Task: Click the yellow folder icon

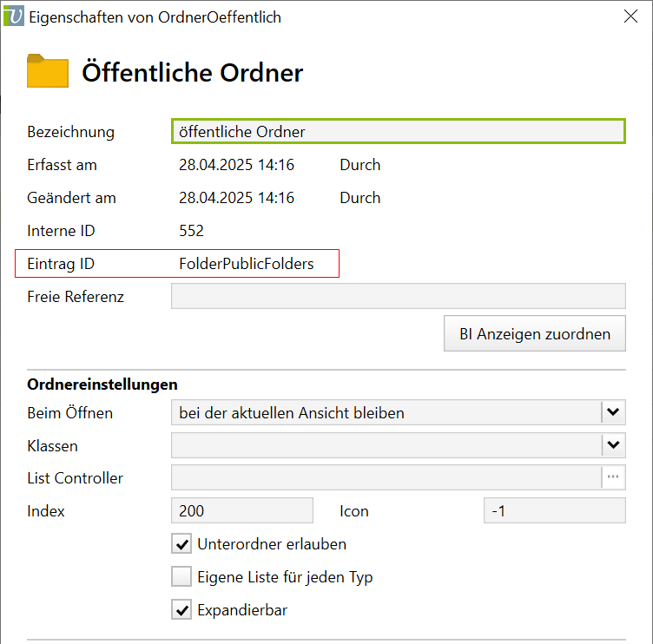Action: pyautogui.click(x=48, y=71)
